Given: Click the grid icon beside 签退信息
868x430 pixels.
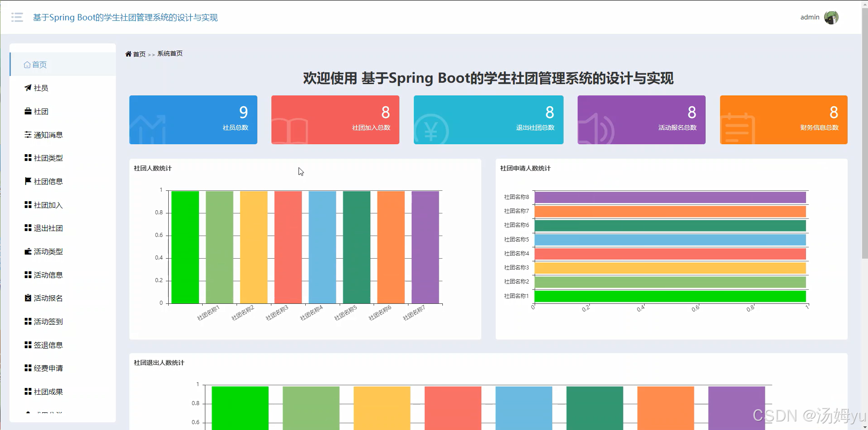Looking at the screenshot, I should tap(28, 345).
